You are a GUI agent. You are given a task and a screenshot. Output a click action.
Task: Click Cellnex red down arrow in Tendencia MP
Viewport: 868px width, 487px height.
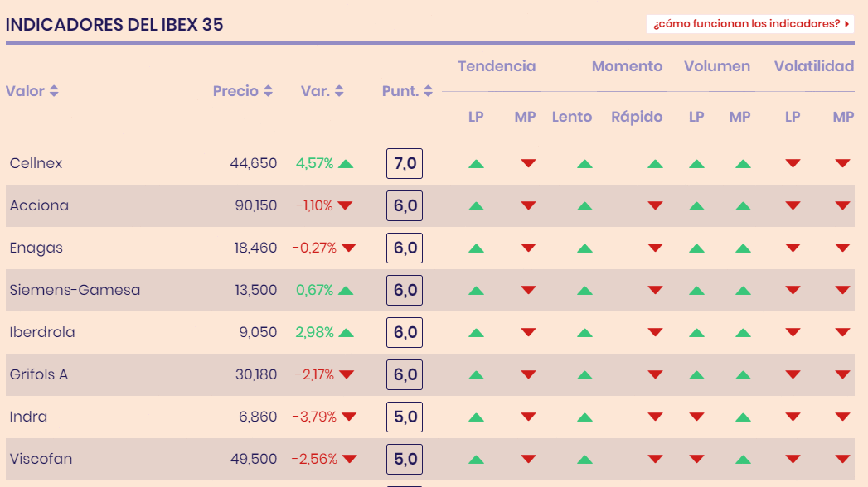[528, 163]
